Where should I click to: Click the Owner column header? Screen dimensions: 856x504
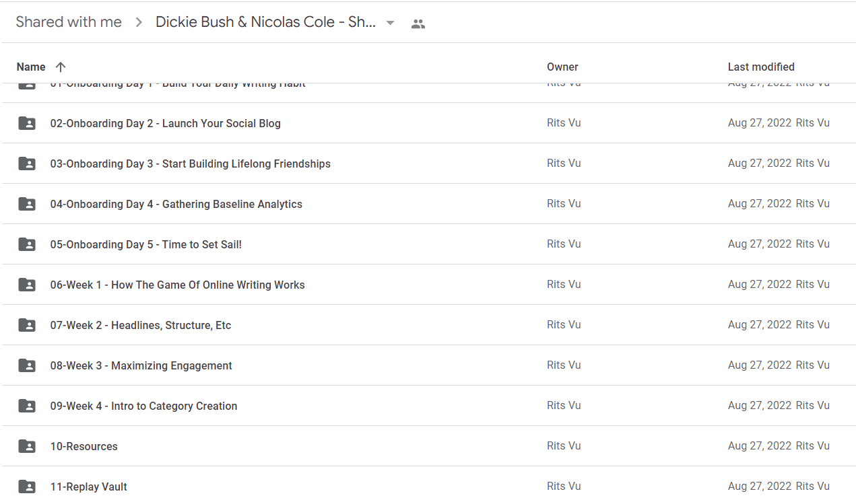click(562, 67)
